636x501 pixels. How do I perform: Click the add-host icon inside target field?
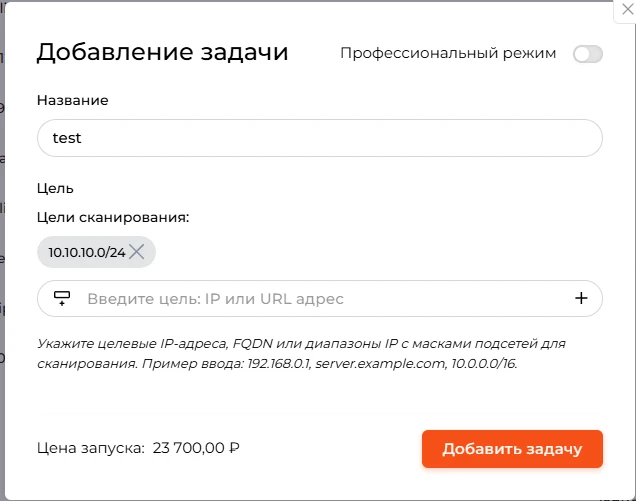click(62, 298)
